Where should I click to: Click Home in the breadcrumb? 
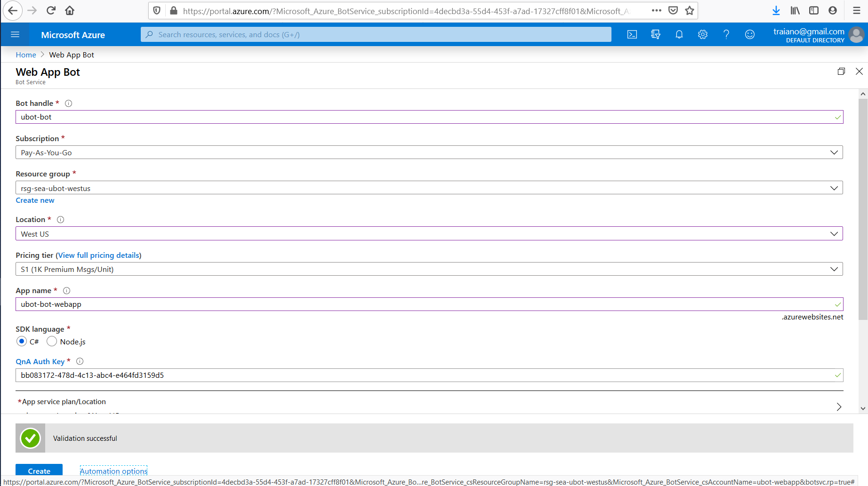pos(26,55)
